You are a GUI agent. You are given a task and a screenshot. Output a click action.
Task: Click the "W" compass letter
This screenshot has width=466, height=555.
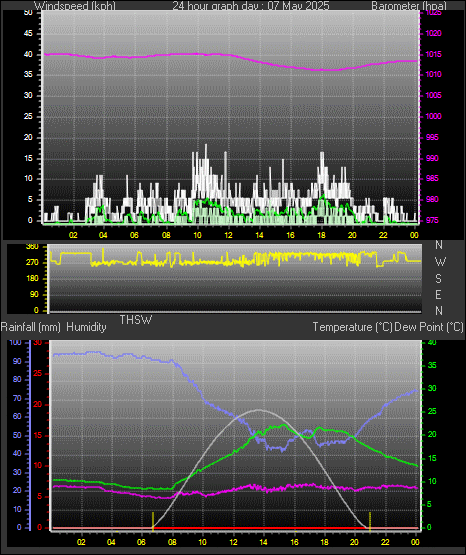click(440, 262)
